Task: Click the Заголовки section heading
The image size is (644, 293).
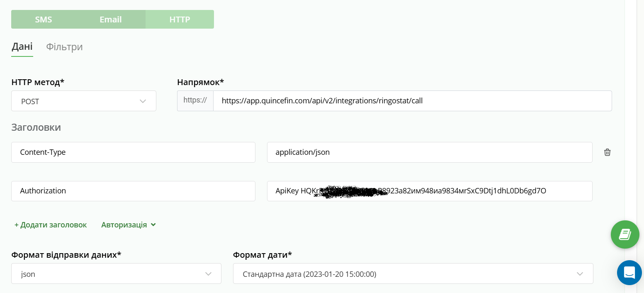Action: pos(36,127)
